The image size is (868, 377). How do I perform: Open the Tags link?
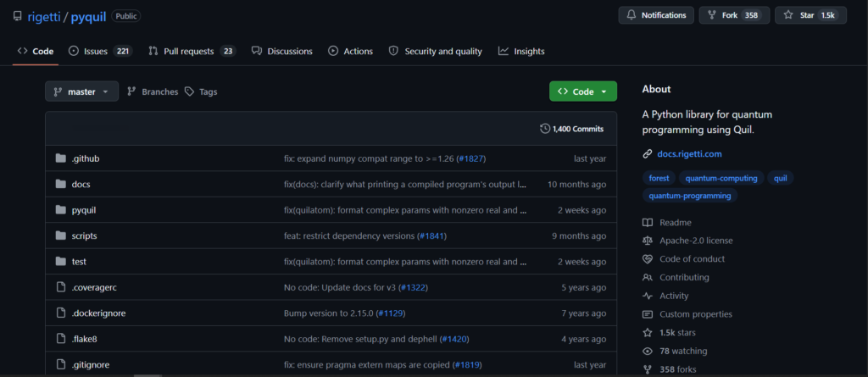point(201,91)
